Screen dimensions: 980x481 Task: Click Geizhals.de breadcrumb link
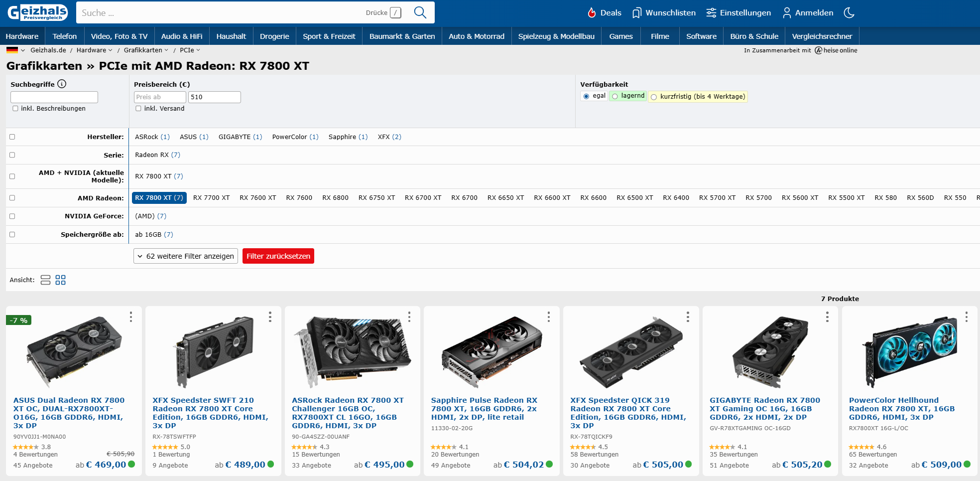[x=48, y=50]
